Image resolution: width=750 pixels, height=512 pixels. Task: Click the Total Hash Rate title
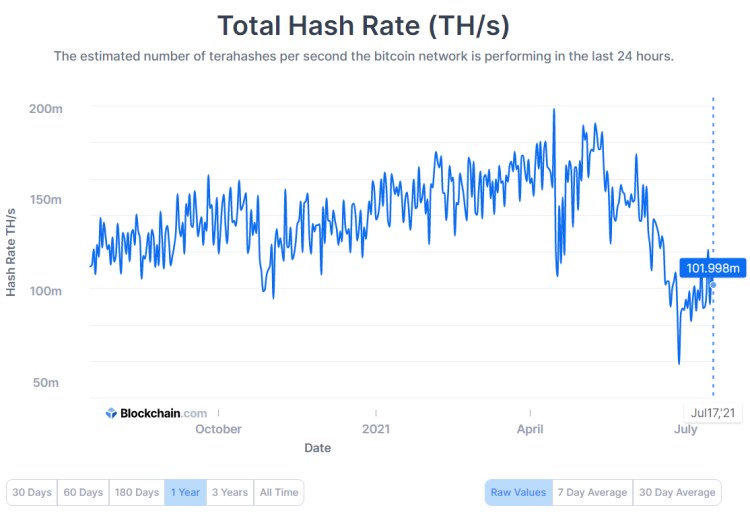pyautogui.click(x=364, y=25)
